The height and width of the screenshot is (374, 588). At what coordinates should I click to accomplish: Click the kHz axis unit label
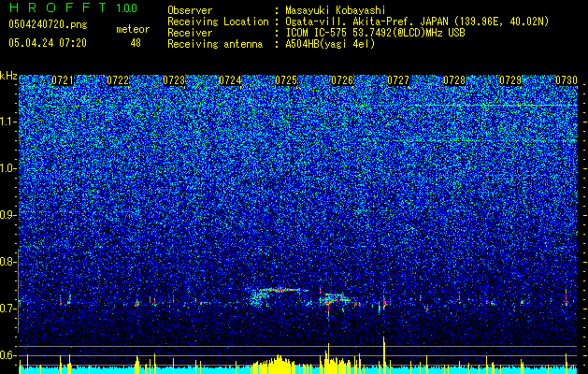coord(8,76)
